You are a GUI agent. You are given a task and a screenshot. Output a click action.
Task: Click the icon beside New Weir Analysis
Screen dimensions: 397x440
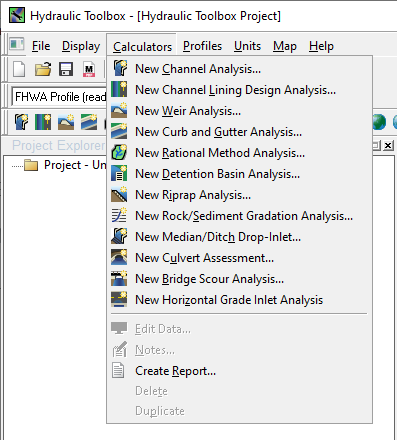pos(119,111)
